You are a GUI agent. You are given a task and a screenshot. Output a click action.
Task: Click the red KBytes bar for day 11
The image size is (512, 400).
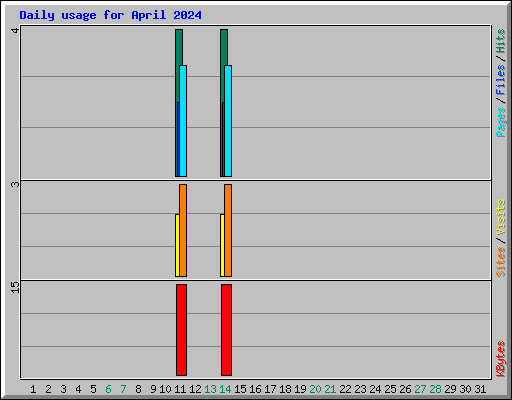[181, 330]
